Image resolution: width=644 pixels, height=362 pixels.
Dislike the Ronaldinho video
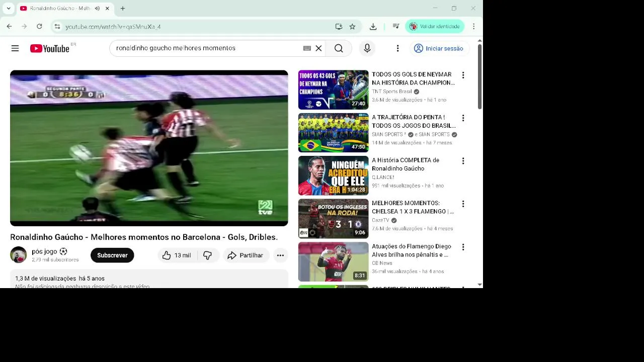(x=208, y=255)
